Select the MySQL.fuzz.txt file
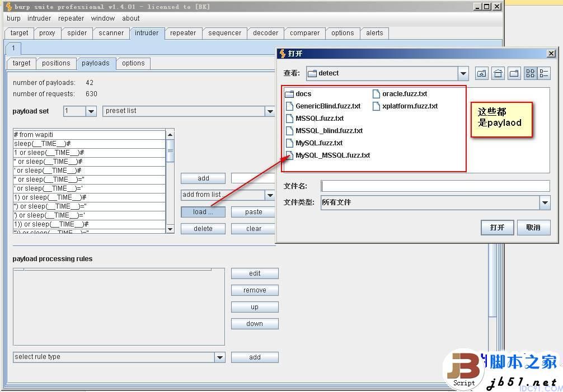This screenshot has height=392, width=563. (x=314, y=143)
